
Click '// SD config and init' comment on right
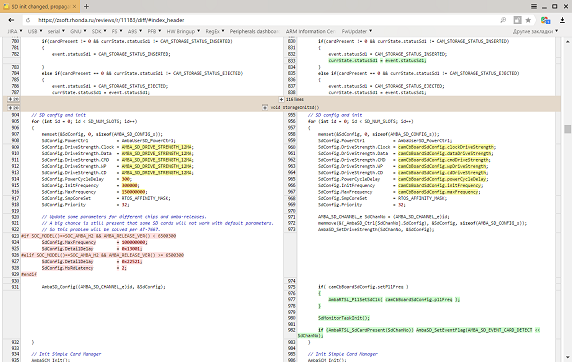click(x=335, y=115)
